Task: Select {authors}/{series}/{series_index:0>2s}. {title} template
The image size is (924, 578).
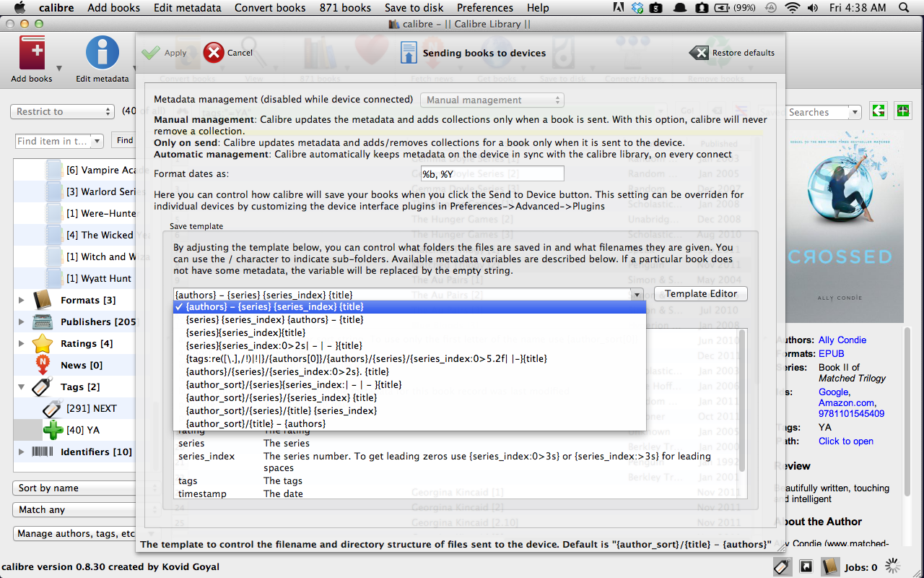Action: [409, 371]
